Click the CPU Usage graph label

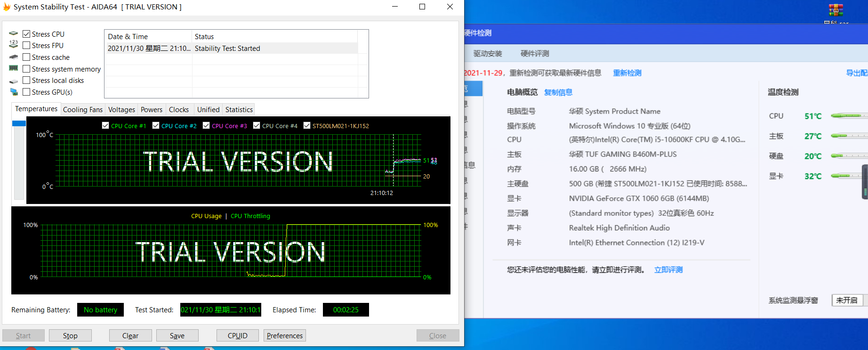[x=206, y=216]
